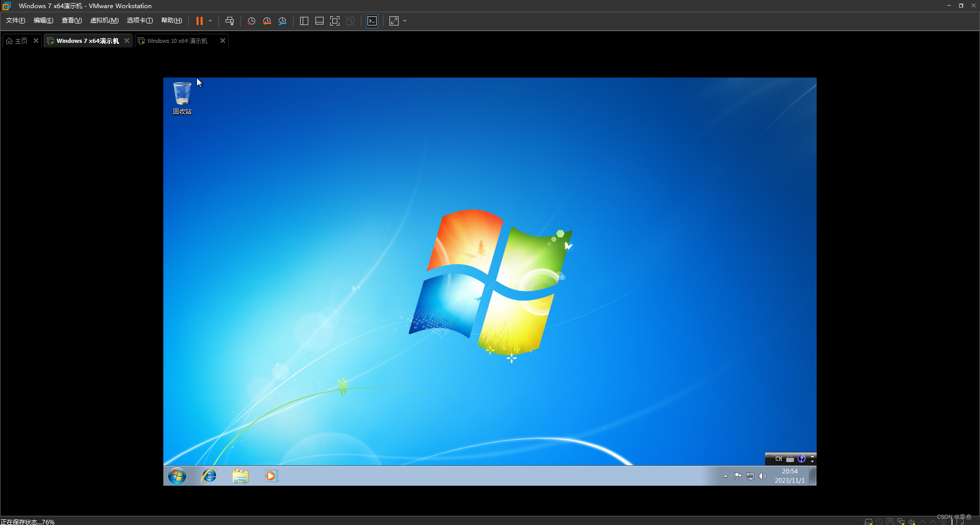Click the stretch guest display icon
Screen dimensions: 980x525
tap(394, 21)
